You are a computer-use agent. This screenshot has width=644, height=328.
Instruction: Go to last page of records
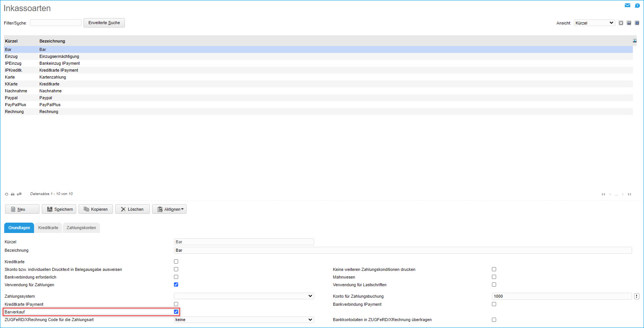point(629,194)
